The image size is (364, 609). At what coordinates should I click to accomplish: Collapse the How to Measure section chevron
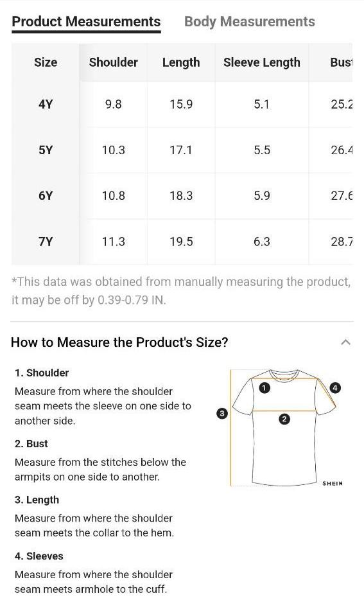[x=345, y=342]
